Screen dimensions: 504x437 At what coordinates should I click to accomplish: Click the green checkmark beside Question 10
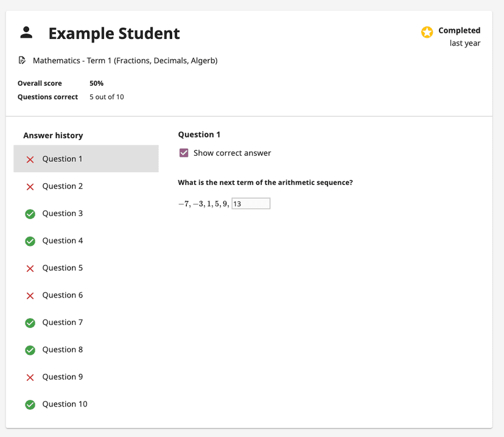pos(30,404)
